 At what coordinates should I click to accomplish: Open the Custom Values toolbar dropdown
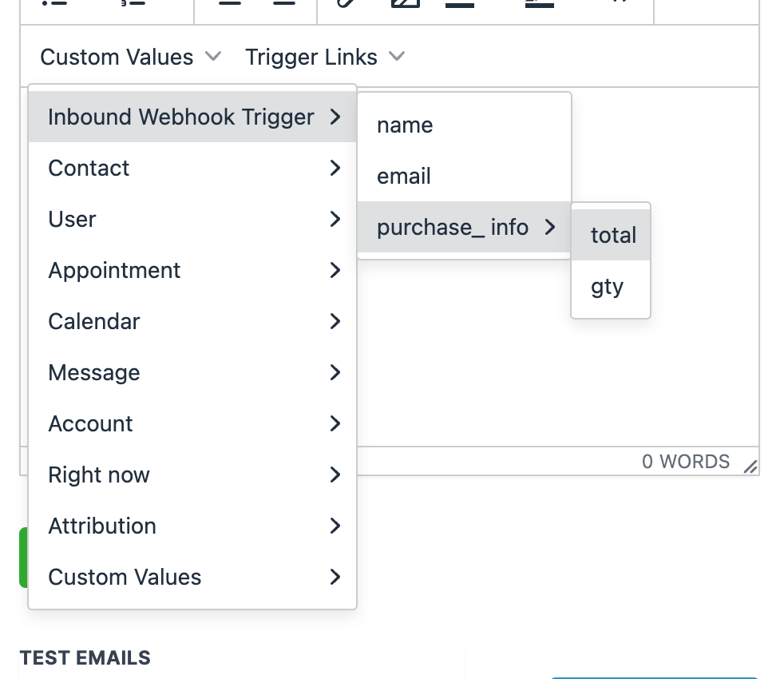point(130,58)
